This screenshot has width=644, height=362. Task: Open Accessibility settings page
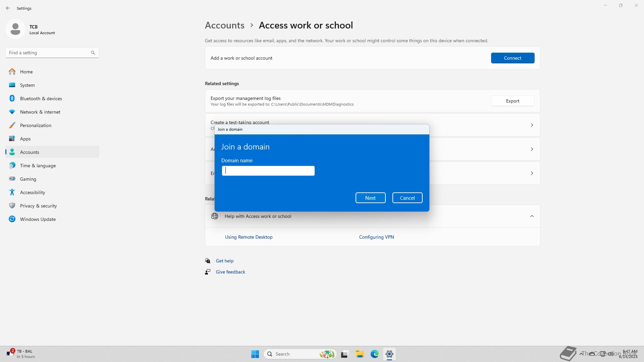pos(32,192)
